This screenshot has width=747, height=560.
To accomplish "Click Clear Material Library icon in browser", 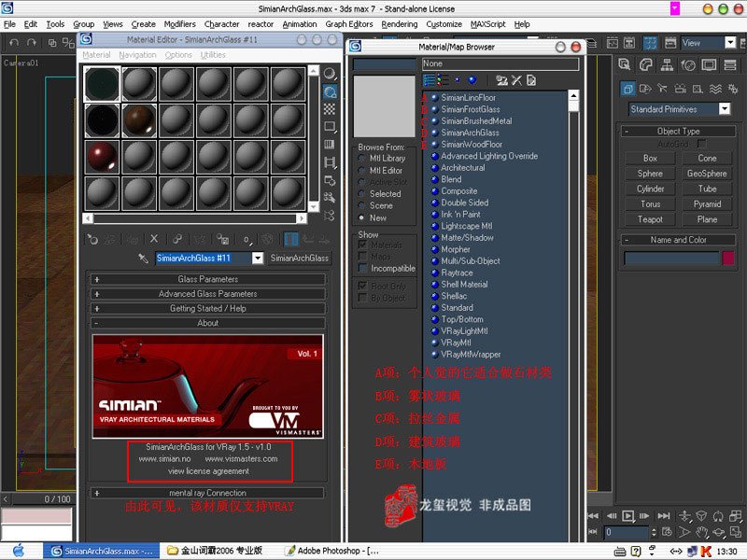I will coord(531,80).
